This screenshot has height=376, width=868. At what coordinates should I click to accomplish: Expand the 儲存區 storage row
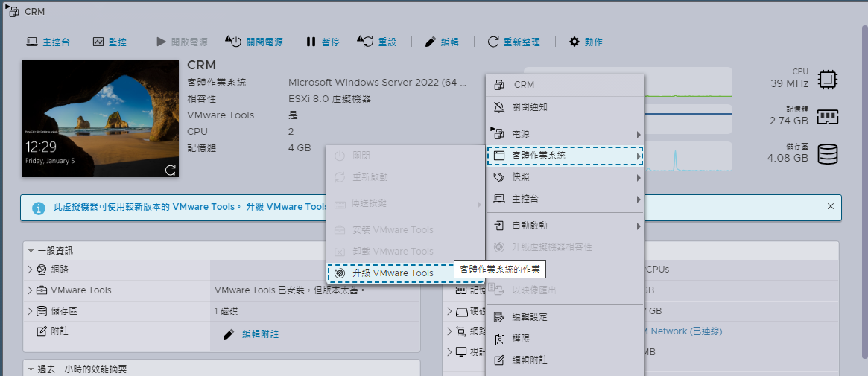coord(31,310)
